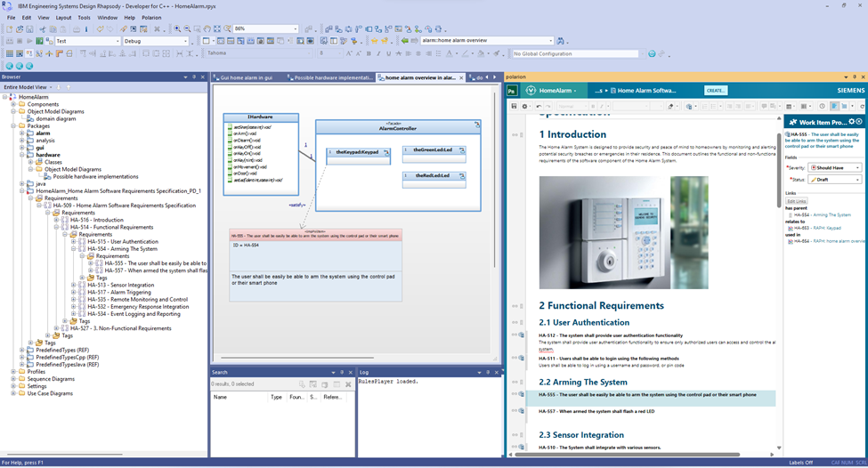The image size is (868, 468).
Task: Click the Zoom In magnifier icon
Action: point(177,28)
